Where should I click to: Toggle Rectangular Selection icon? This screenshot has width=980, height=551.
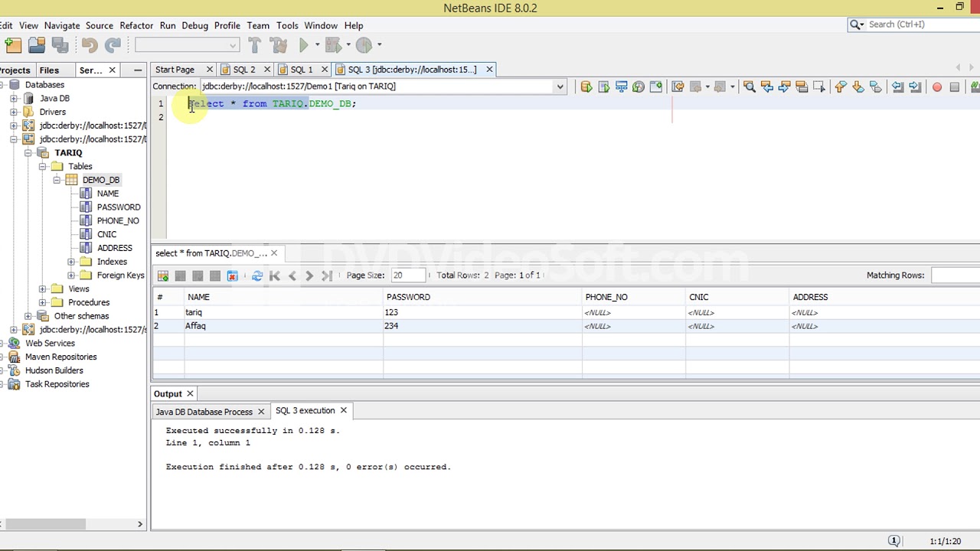(819, 86)
